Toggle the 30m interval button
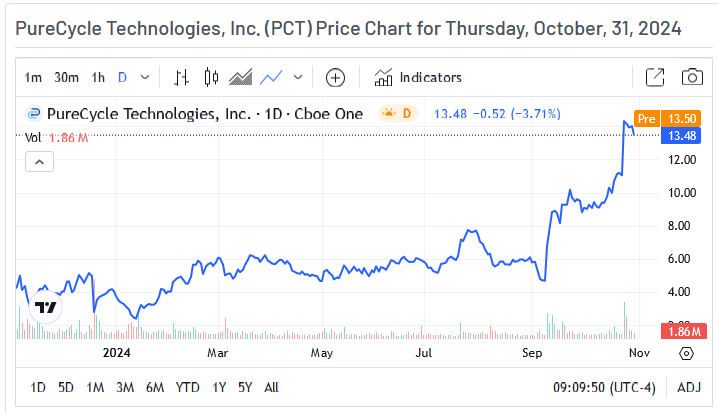 [66, 77]
